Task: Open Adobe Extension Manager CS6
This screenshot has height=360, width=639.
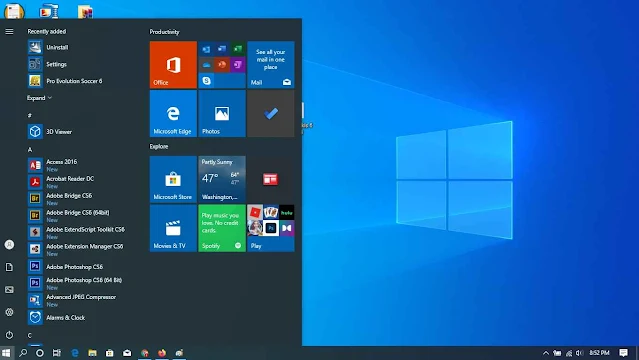Action: click(x=84, y=250)
